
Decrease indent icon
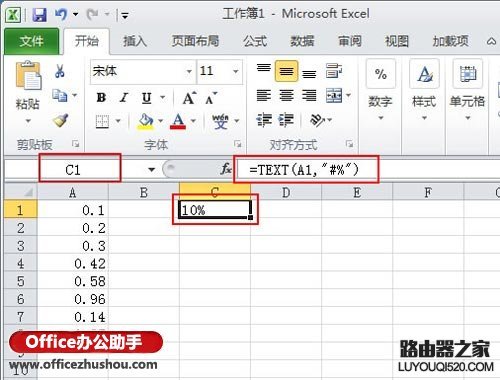click(x=264, y=120)
